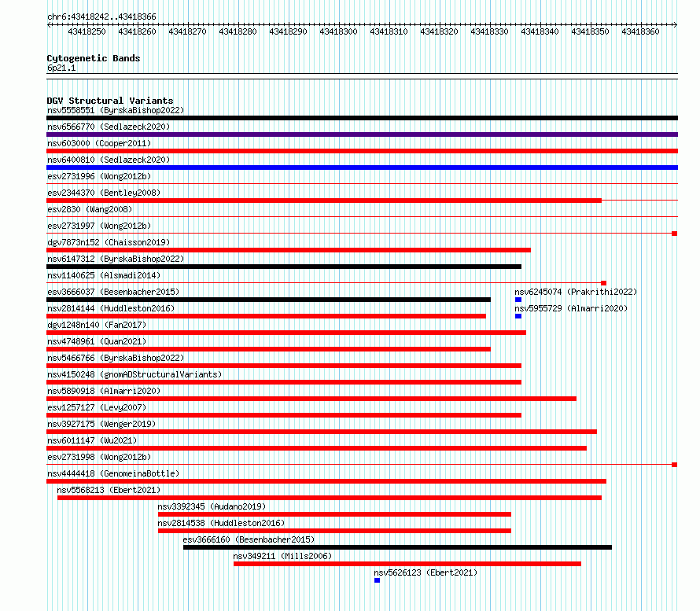Click dgv7873n152 (Chaisson2019) label
700x611 pixels.
click(x=109, y=242)
